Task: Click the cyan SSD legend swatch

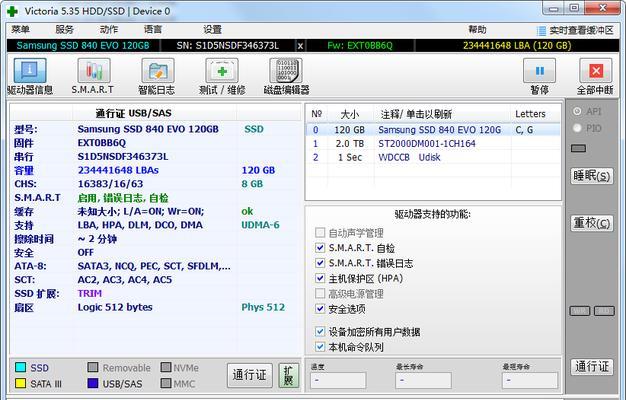Action: coord(20,367)
